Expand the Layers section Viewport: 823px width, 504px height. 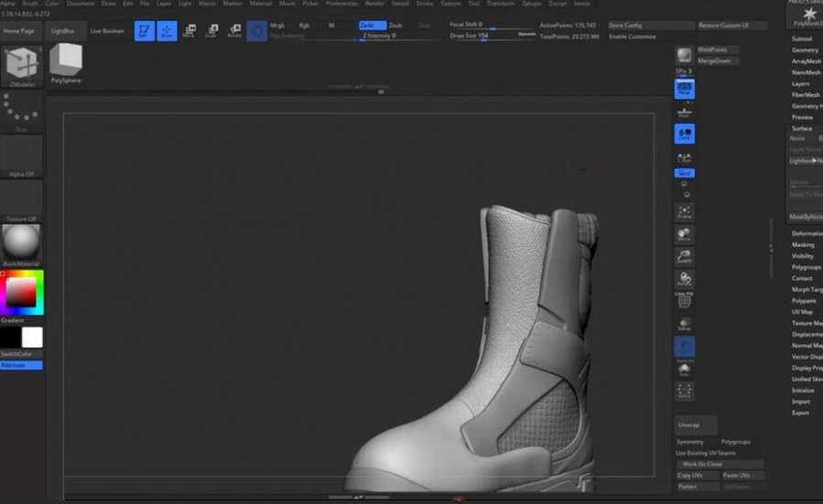[800, 84]
